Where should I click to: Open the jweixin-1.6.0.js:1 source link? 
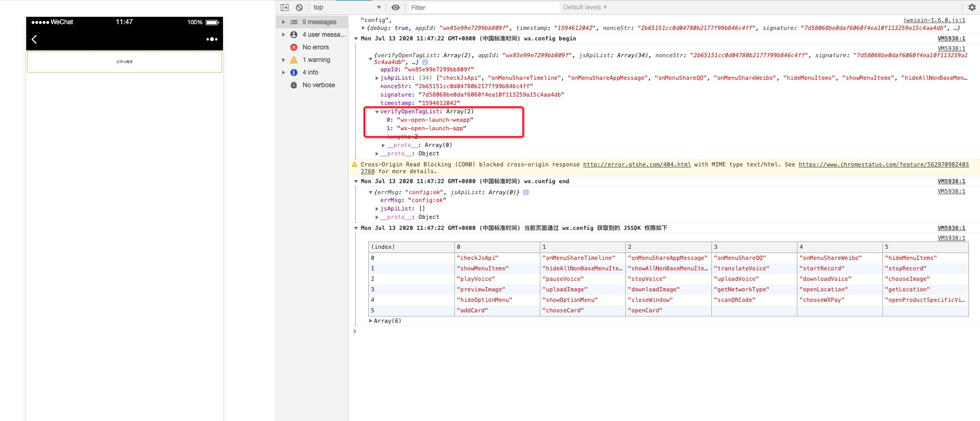tap(934, 20)
